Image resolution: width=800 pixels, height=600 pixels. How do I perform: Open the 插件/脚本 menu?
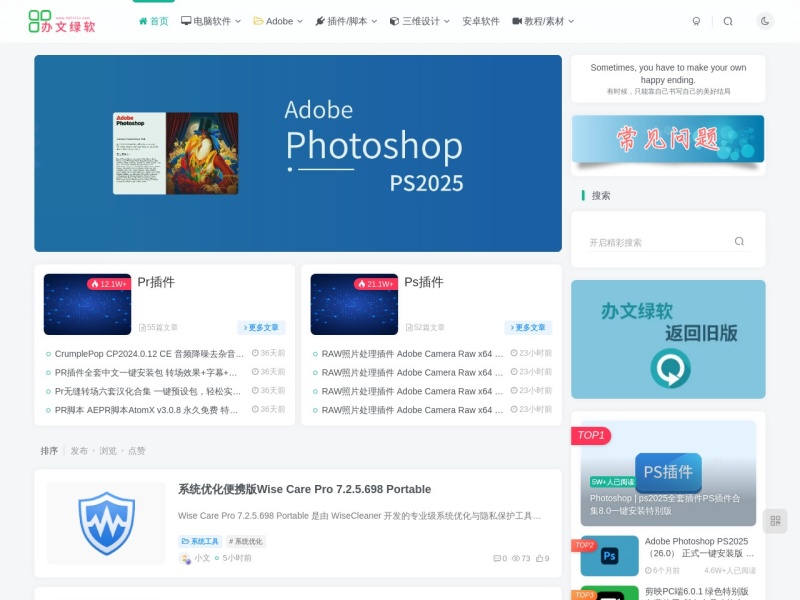(x=341, y=21)
